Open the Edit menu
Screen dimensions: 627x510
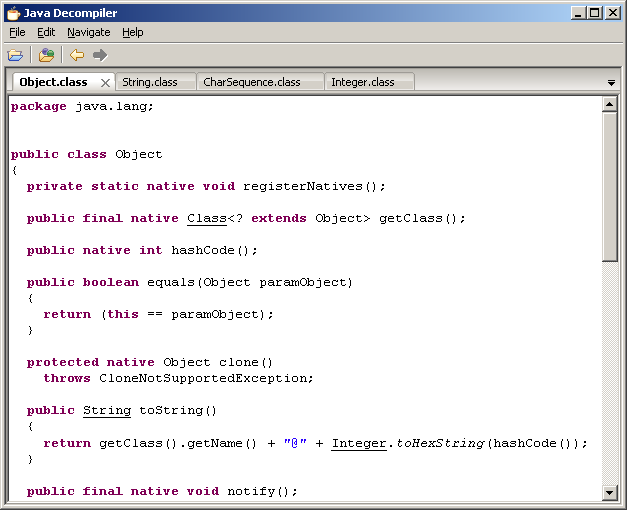point(46,32)
